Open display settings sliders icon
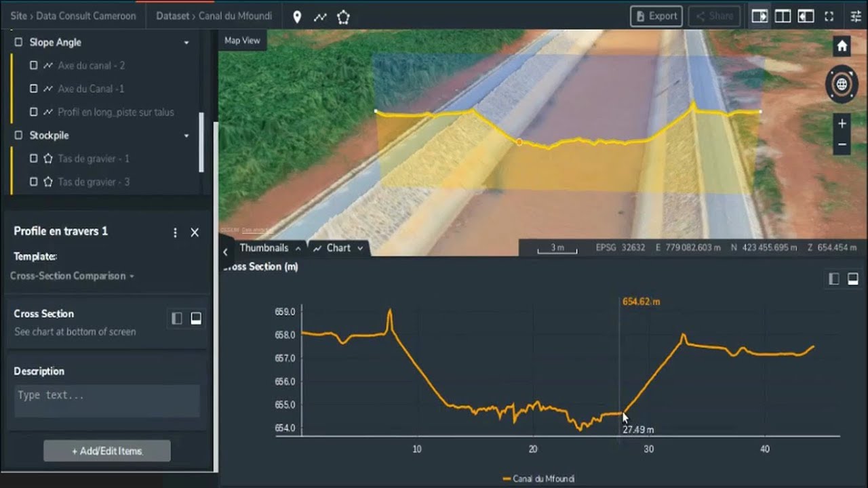Image resolution: width=868 pixels, height=488 pixels. pyautogui.click(x=855, y=16)
